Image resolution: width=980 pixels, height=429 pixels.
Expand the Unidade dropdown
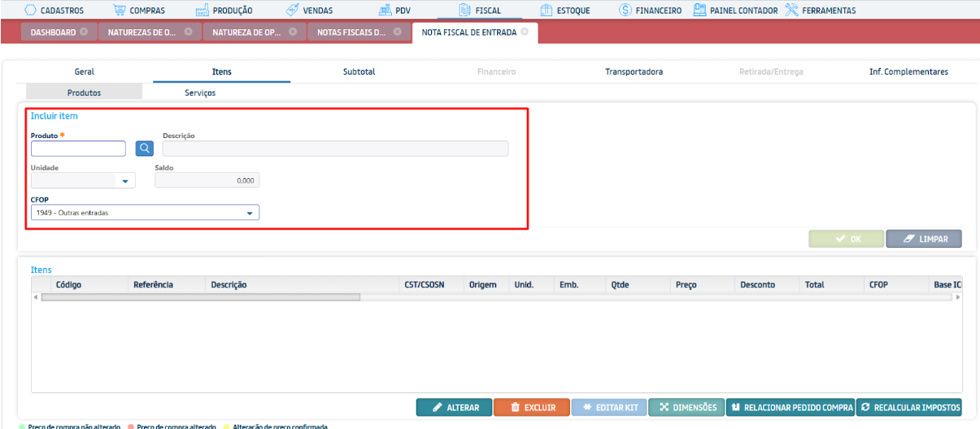(x=125, y=181)
